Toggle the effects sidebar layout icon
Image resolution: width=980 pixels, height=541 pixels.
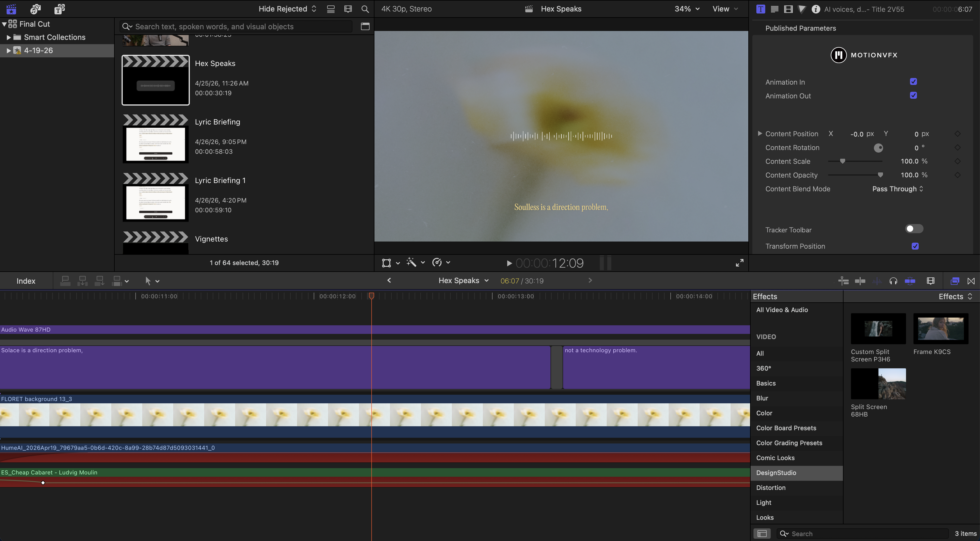[762, 533]
